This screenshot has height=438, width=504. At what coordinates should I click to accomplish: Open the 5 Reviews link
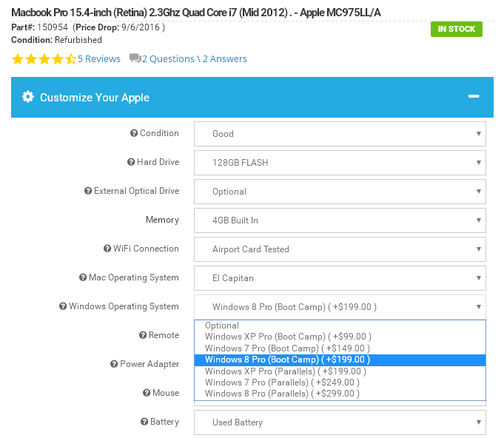(x=99, y=58)
